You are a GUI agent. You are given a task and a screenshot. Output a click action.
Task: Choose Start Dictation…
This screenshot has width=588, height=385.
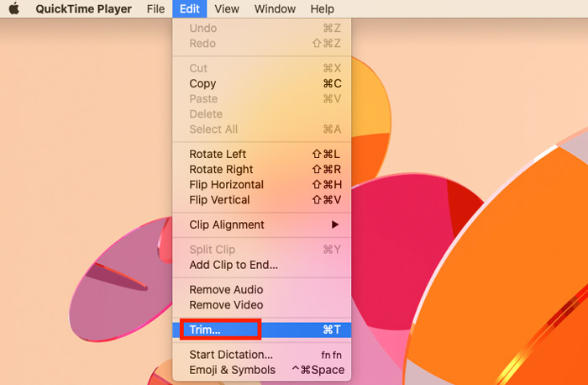coord(262,354)
